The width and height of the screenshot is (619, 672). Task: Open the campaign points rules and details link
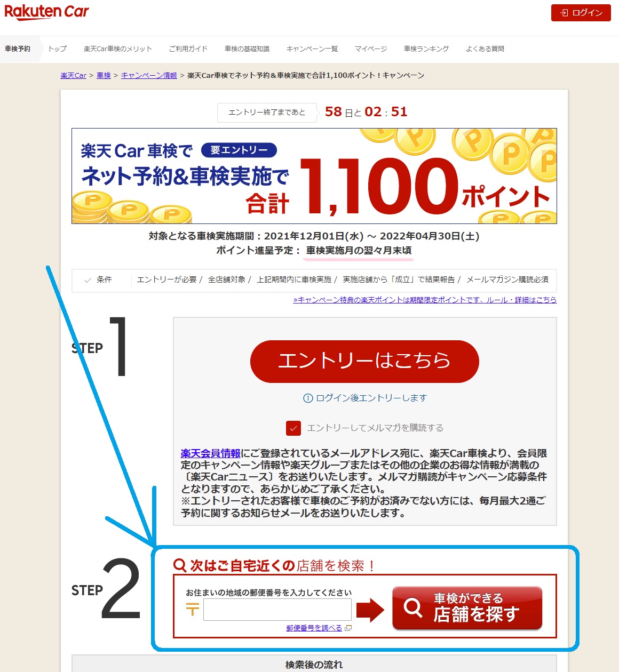pyautogui.click(x=425, y=300)
